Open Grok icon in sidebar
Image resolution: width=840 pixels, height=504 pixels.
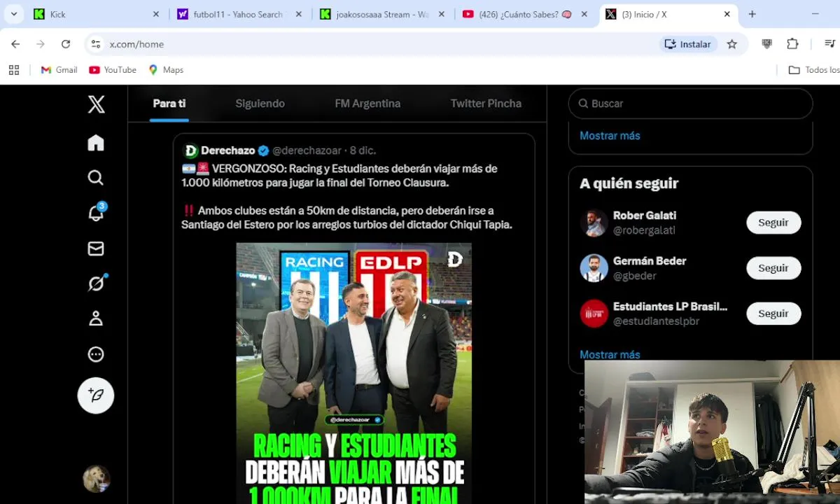click(x=96, y=283)
